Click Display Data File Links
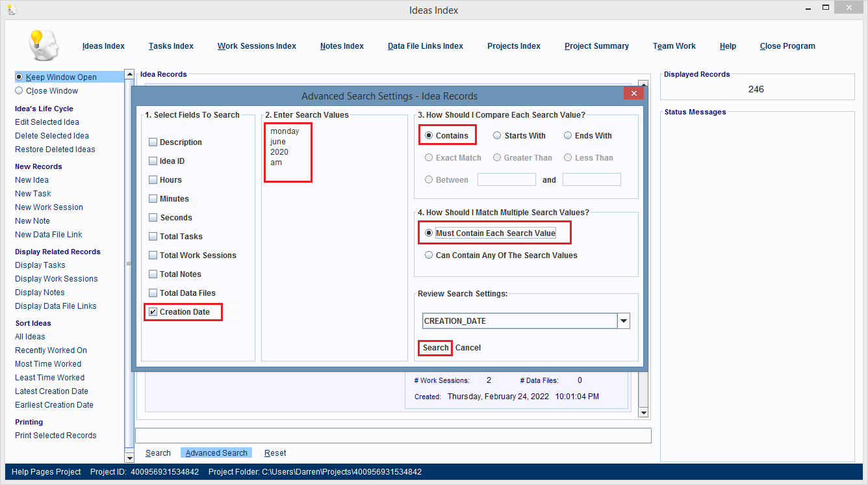The width and height of the screenshot is (868, 485). (56, 306)
